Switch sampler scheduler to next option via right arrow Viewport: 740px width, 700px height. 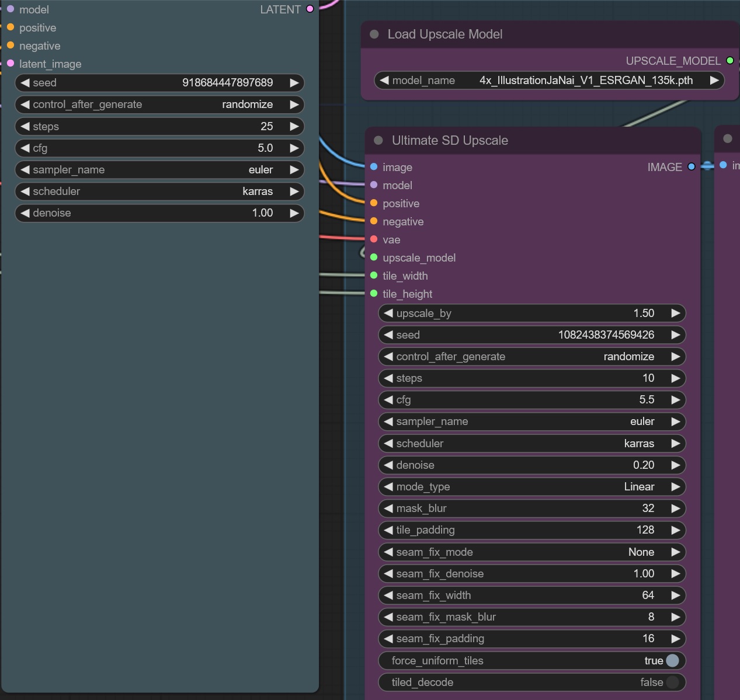point(294,191)
